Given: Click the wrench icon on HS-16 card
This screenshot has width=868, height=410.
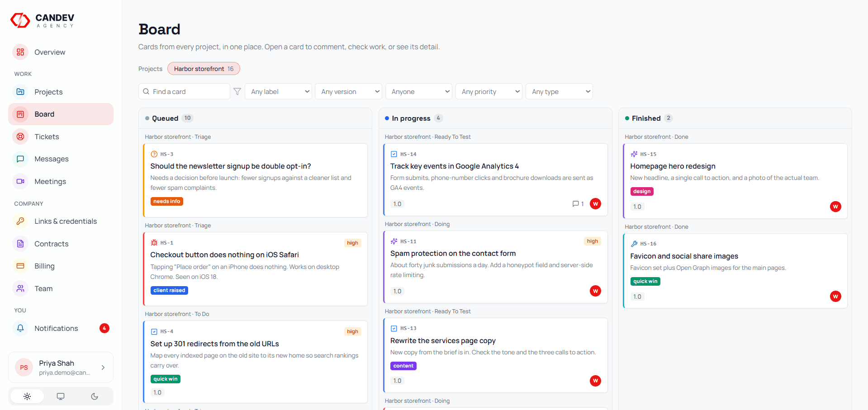Looking at the screenshot, I should (634, 244).
